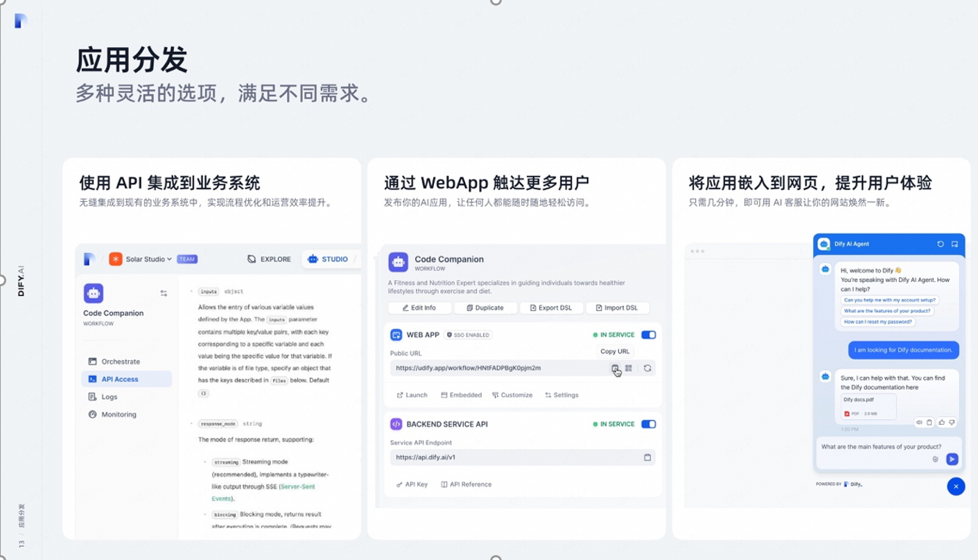Viewport: 978px width, 560px height.
Task: Click the TEAM badge
Action: pos(187,259)
